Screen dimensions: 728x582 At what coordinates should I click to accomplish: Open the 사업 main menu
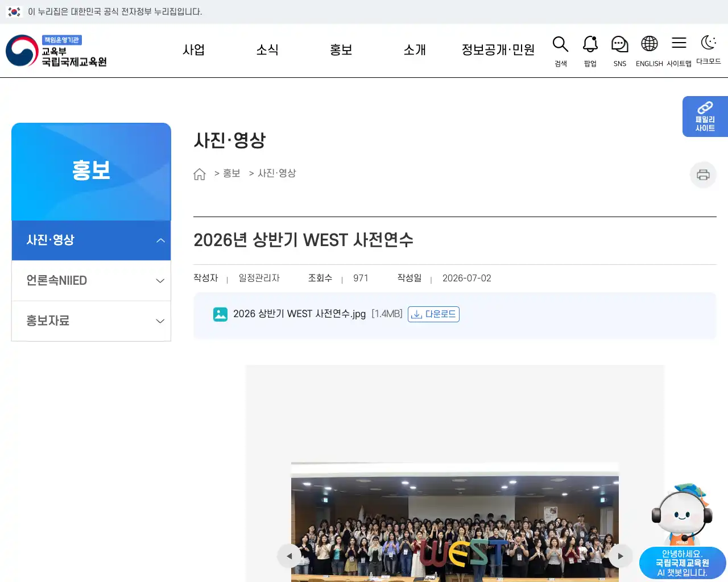[x=193, y=50]
